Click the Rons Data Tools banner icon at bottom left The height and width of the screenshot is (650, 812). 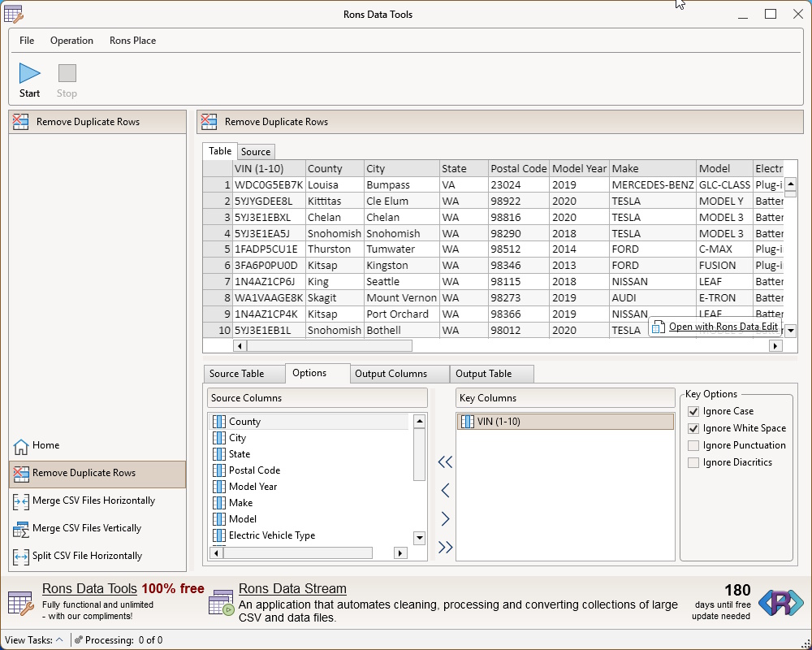21,603
